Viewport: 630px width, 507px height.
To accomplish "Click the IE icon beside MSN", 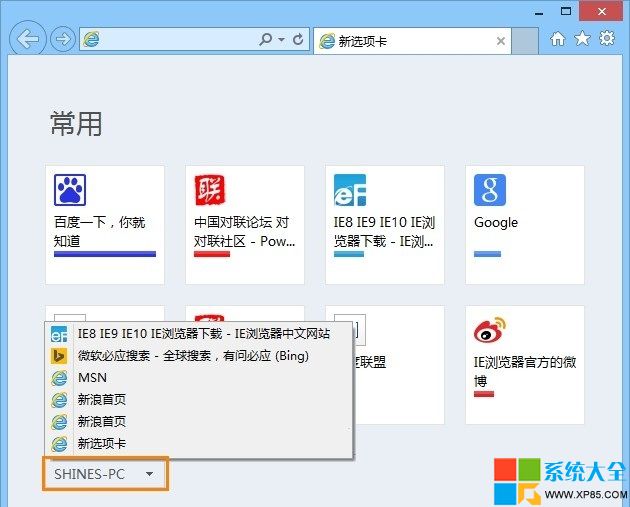I will click(59, 378).
